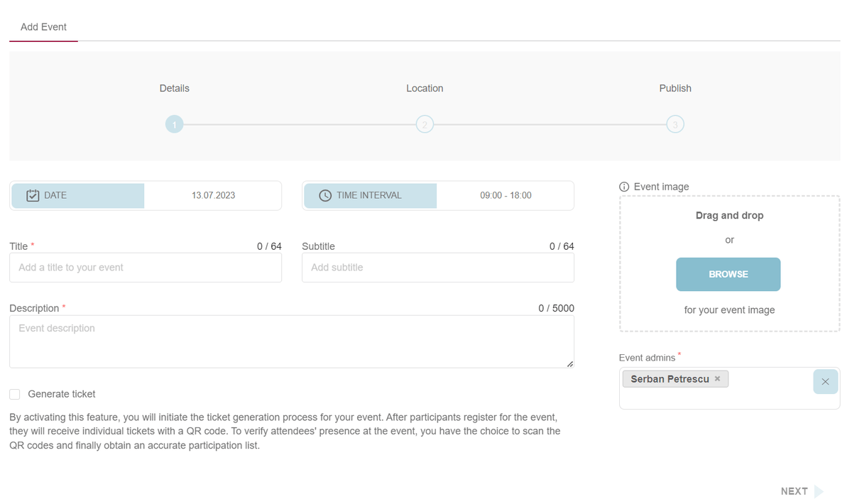The image size is (852, 504).
Task: Open time interval picker showing 09:00 - 18:00
Action: click(x=506, y=195)
